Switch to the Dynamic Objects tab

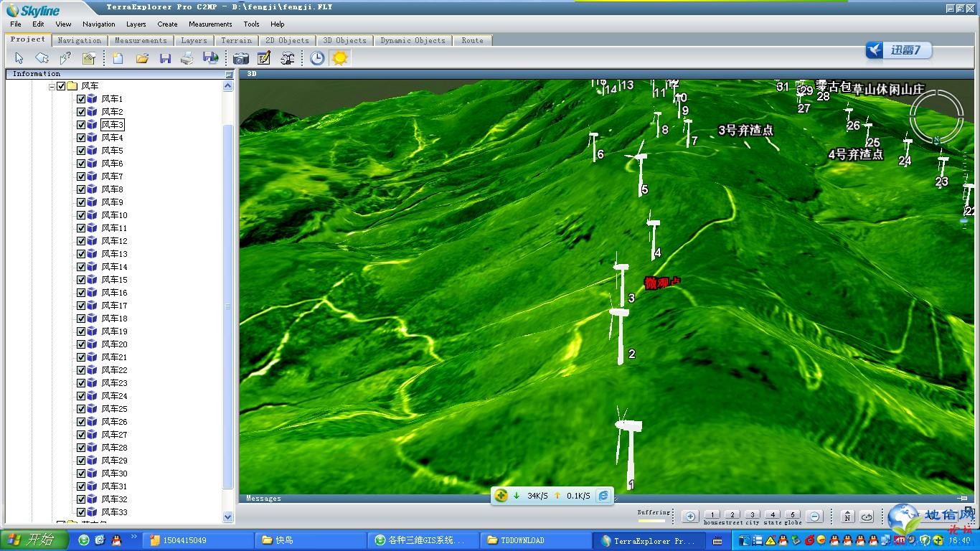click(413, 40)
